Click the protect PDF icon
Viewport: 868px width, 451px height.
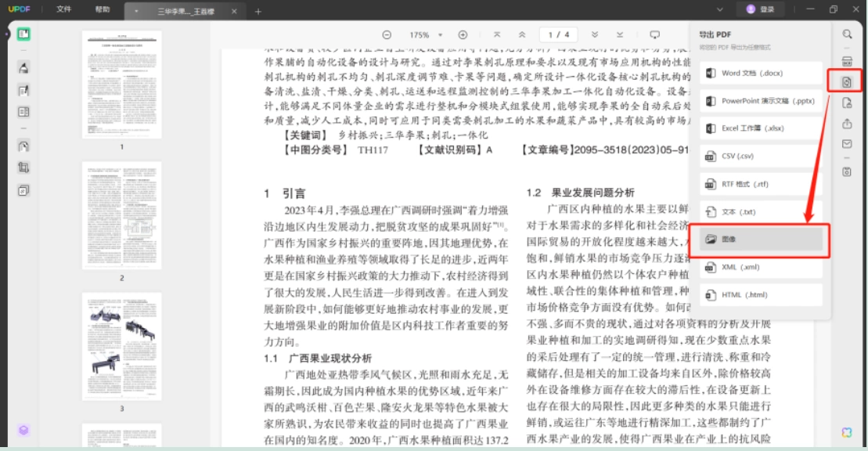pyautogui.click(x=847, y=103)
